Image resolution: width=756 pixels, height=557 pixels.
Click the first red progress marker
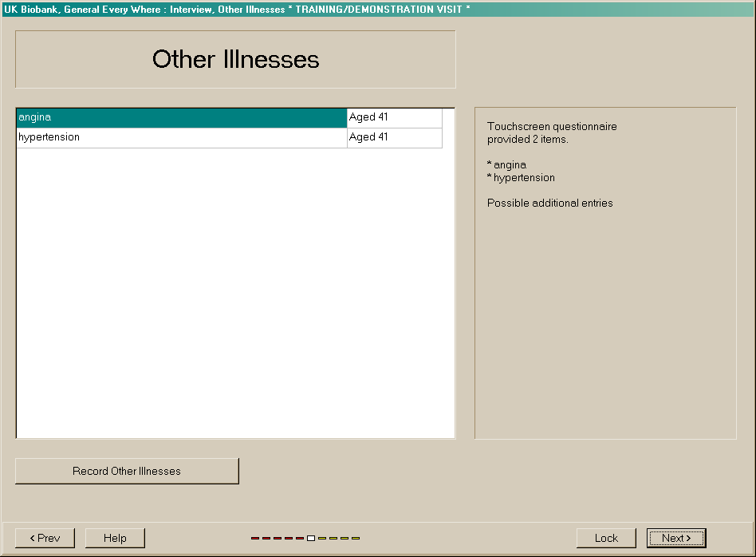click(255, 539)
